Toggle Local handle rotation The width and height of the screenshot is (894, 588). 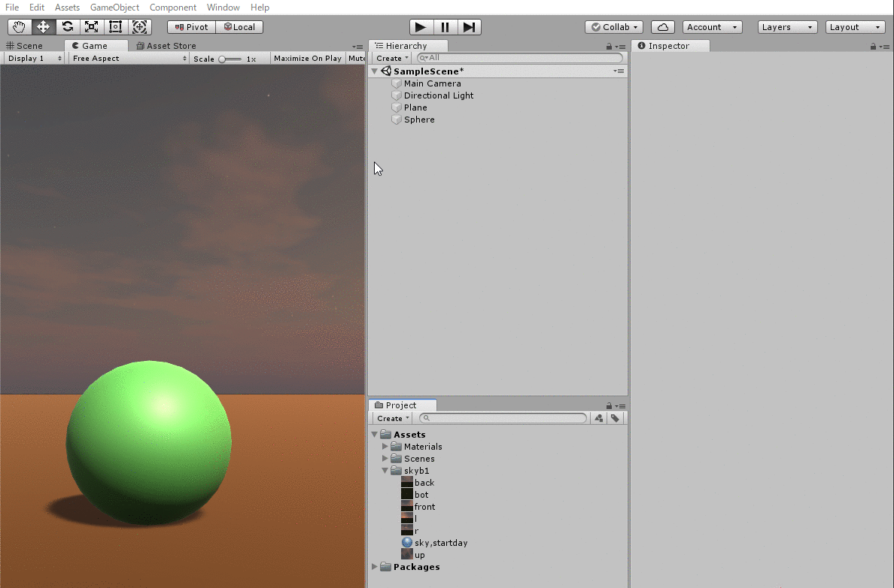(x=239, y=27)
